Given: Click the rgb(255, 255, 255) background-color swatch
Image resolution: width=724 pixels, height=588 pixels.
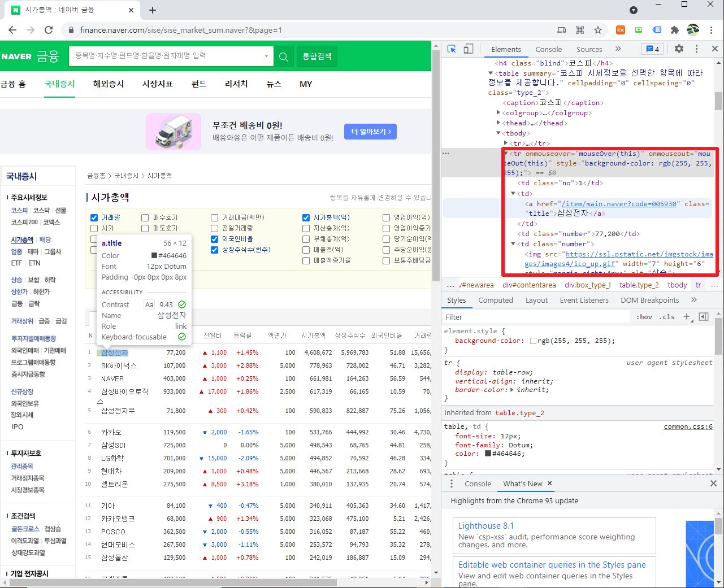Looking at the screenshot, I should point(533,341).
